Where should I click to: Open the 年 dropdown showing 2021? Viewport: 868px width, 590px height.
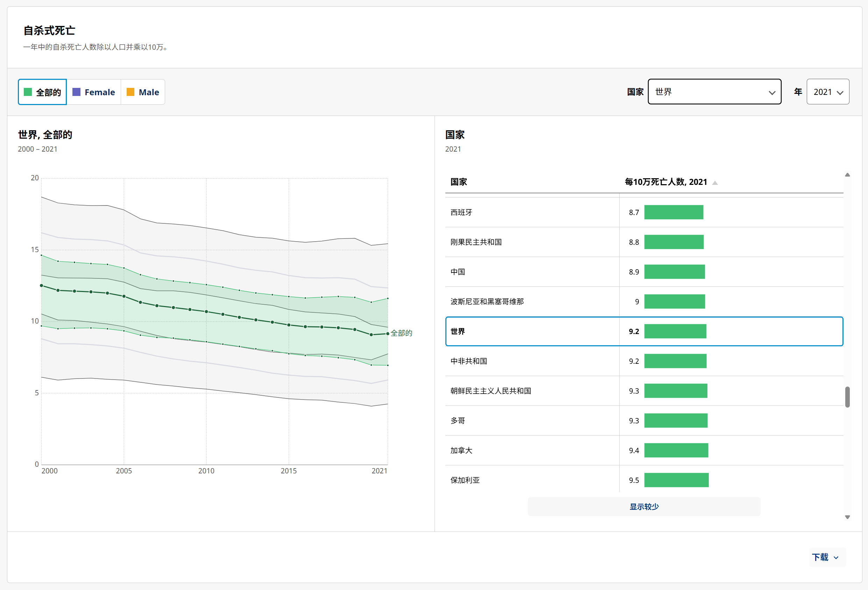click(828, 92)
